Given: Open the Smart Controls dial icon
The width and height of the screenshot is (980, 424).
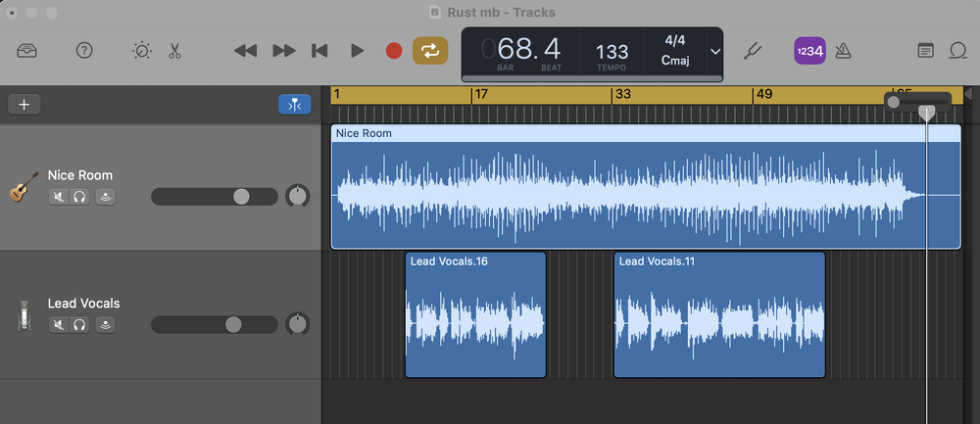Looking at the screenshot, I should pyautogui.click(x=142, y=50).
